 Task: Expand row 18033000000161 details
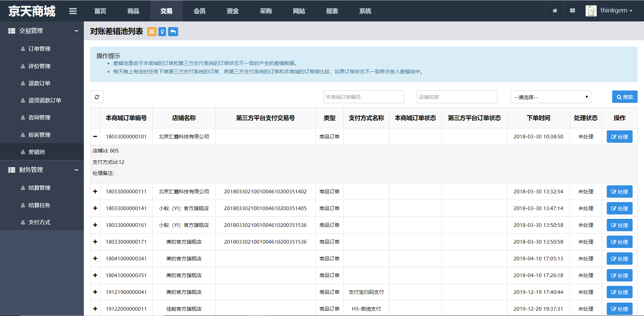(95, 225)
